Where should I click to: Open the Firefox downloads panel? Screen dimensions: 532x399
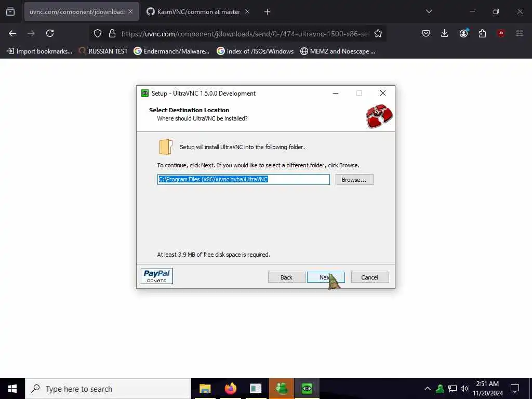pyautogui.click(x=445, y=33)
